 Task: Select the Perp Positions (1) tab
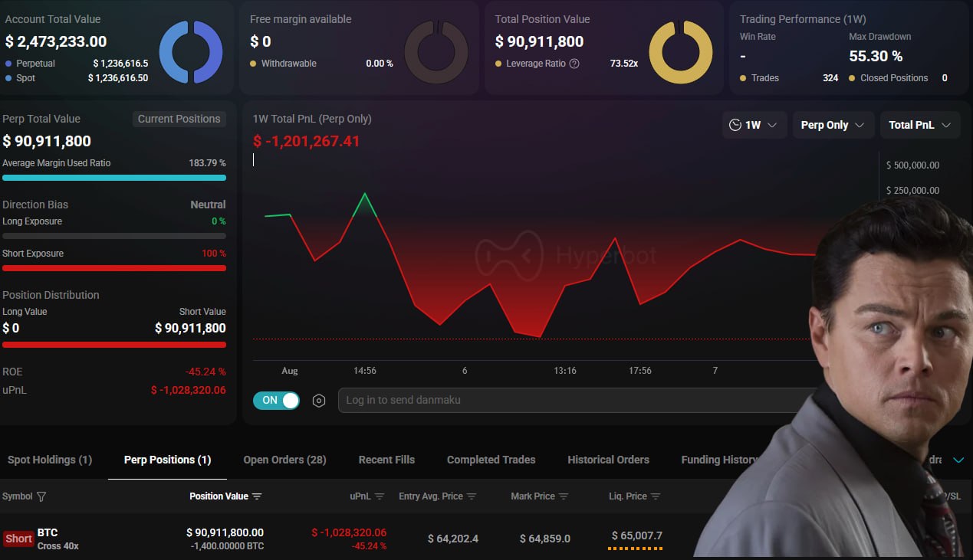[167, 460]
